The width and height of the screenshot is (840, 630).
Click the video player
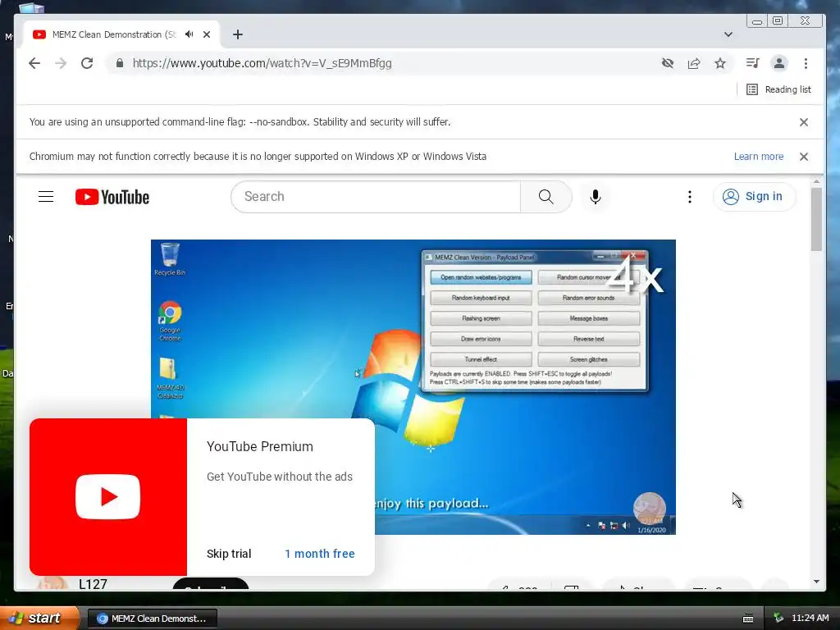coord(413,387)
